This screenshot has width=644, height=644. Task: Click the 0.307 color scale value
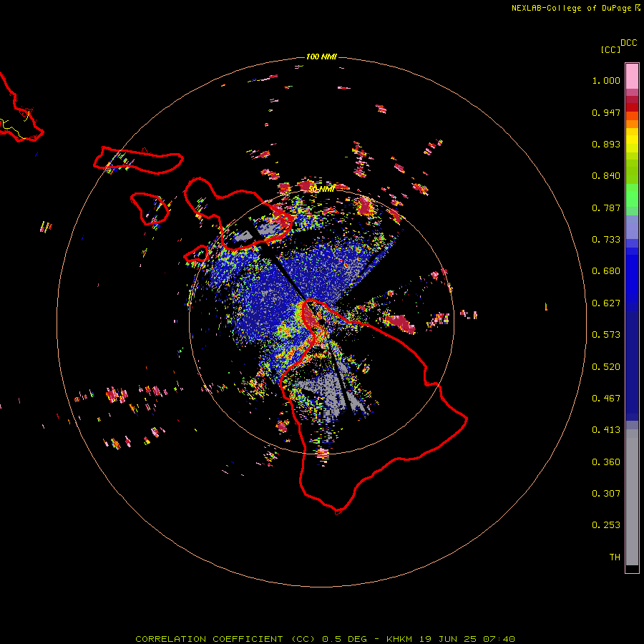pos(606,494)
